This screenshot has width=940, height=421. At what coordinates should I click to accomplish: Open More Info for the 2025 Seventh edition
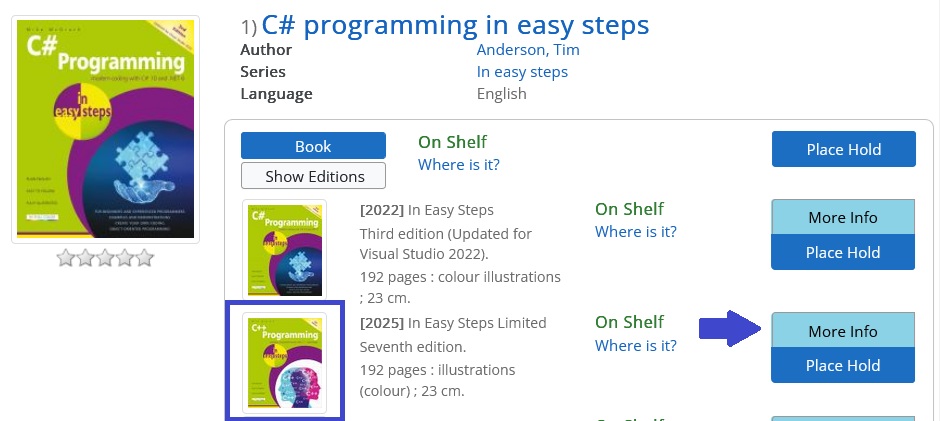(x=843, y=331)
